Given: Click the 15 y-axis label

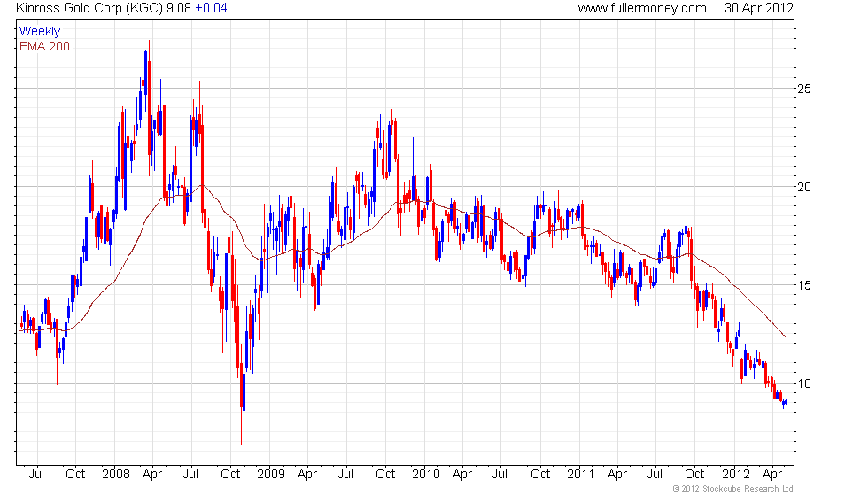Looking at the screenshot, I should [804, 285].
